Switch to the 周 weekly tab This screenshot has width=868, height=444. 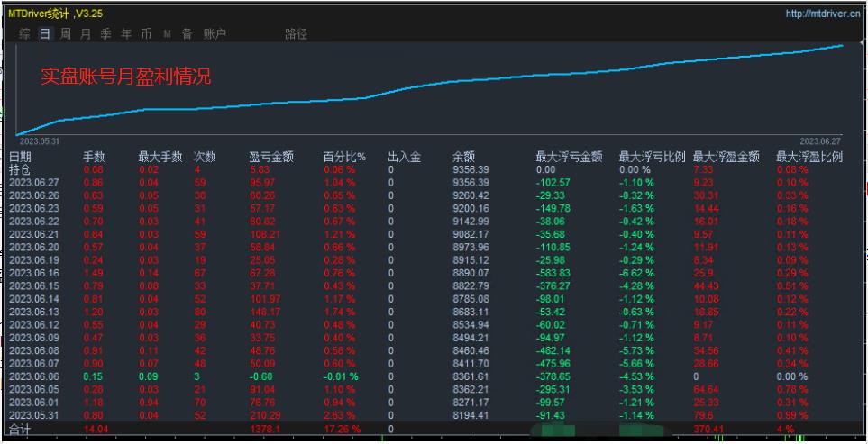pos(65,34)
